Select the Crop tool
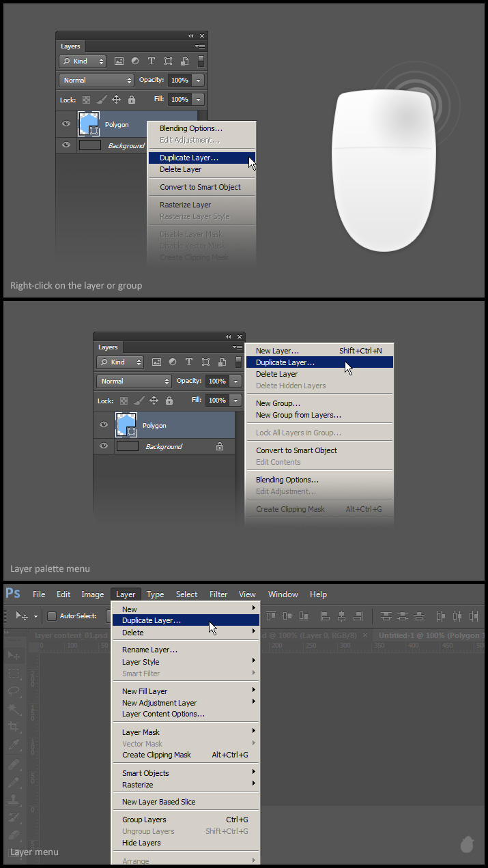The image size is (488, 868). point(14,727)
